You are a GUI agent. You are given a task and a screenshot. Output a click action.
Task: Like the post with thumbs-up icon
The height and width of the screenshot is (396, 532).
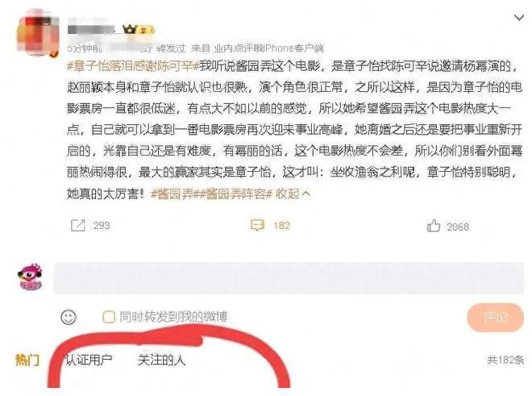[x=434, y=226]
